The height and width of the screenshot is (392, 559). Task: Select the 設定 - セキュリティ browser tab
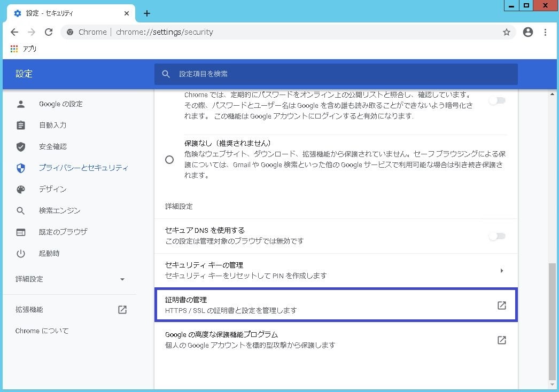point(71,13)
